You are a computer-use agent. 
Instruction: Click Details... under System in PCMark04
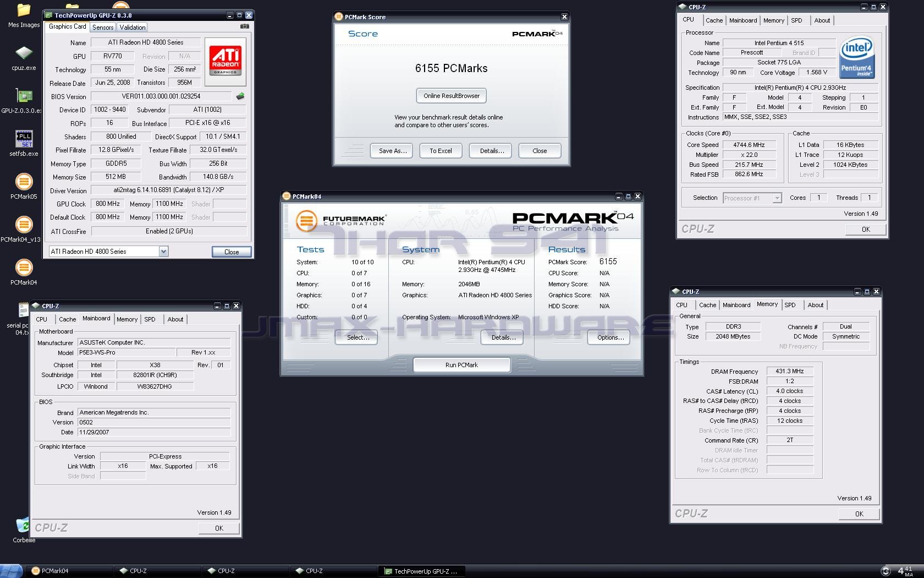(503, 337)
